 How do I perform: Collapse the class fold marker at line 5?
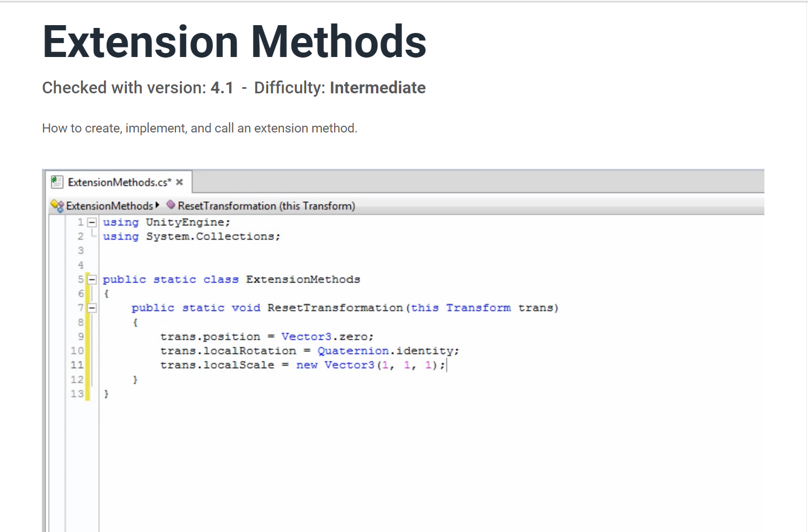pyautogui.click(x=92, y=279)
